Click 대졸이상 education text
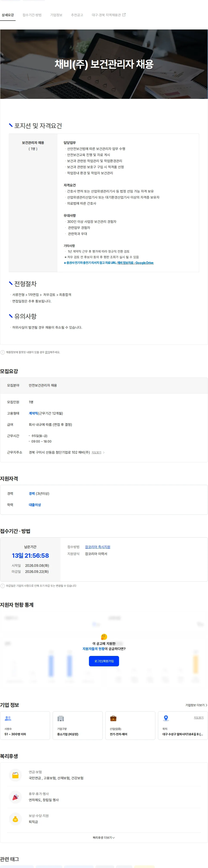208x868 pixels. 35,505
